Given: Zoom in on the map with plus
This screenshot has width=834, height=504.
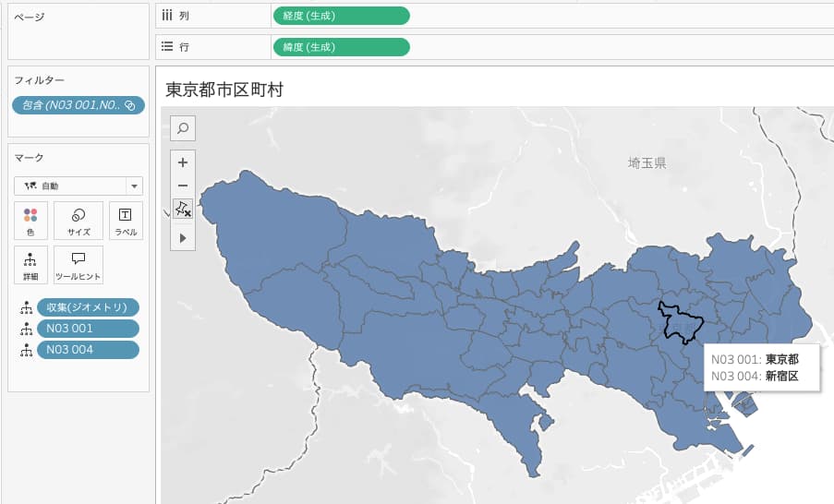Looking at the screenshot, I should [x=183, y=162].
